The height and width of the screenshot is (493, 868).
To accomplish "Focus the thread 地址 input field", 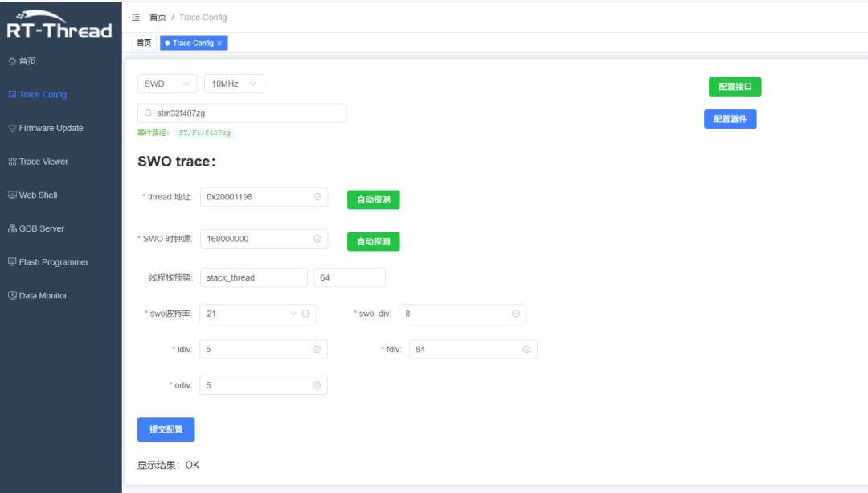I will pyautogui.click(x=264, y=197).
